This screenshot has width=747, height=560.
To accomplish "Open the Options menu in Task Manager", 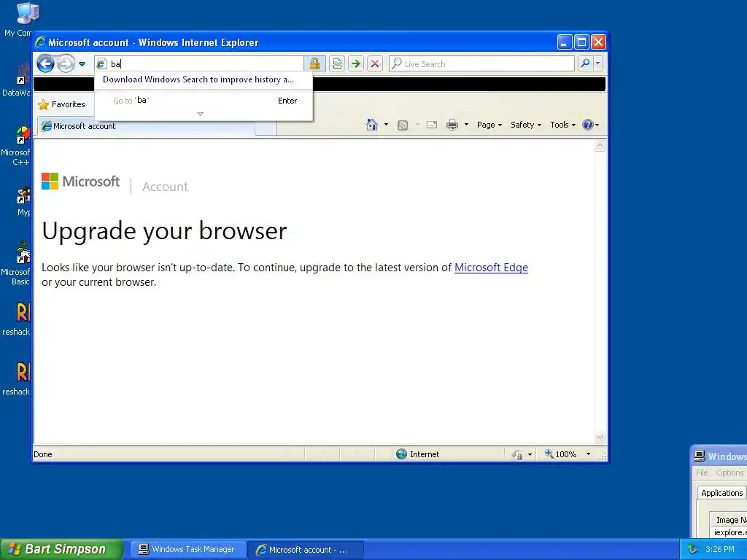I will pyautogui.click(x=729, y=472).
